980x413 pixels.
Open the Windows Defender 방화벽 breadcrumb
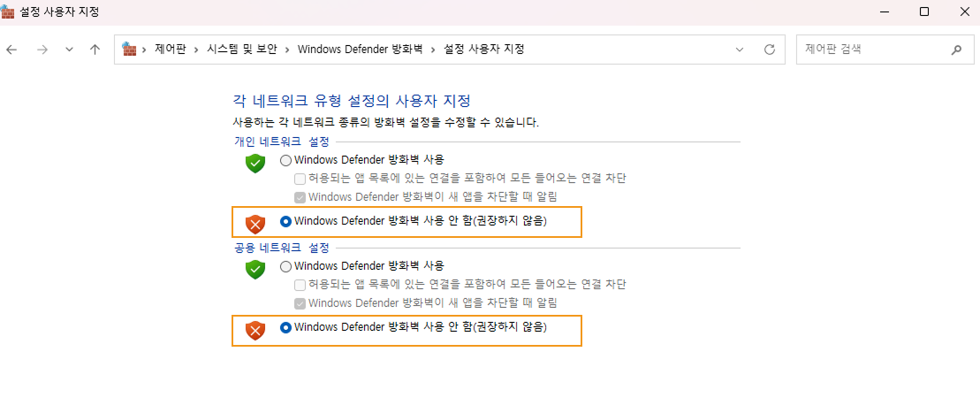360,50
